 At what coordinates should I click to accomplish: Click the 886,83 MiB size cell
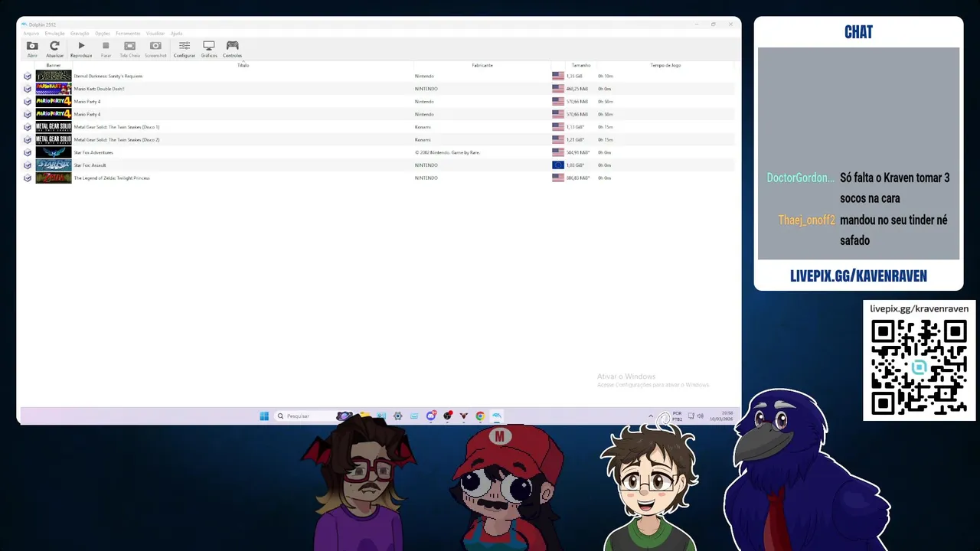click(577, 178)
